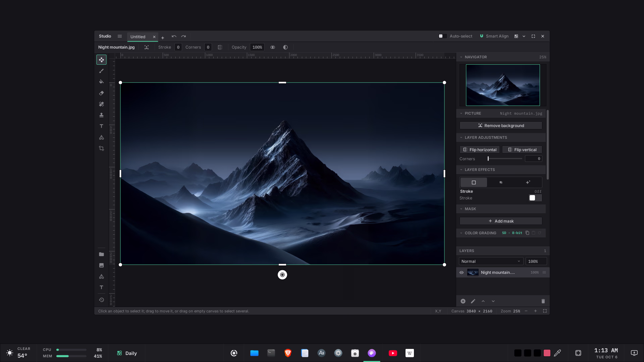
Task: Open a new tab with plus
Action: tap(163, 38)
